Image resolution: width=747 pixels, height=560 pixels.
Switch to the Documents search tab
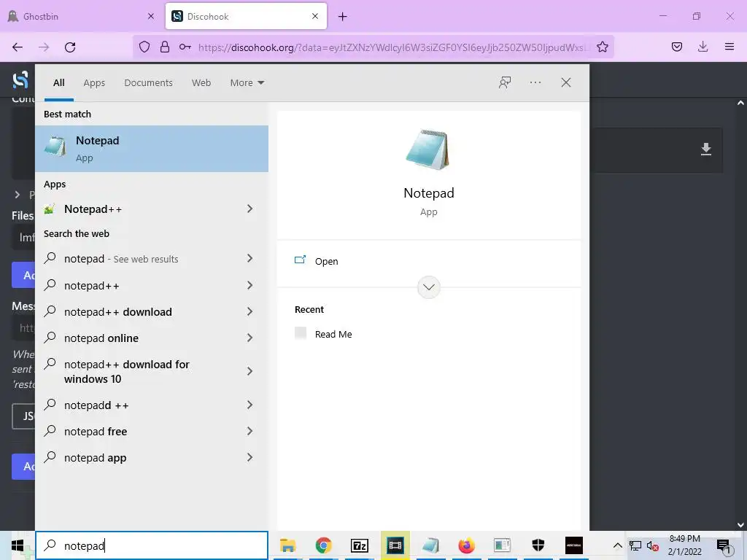[148, 82]
